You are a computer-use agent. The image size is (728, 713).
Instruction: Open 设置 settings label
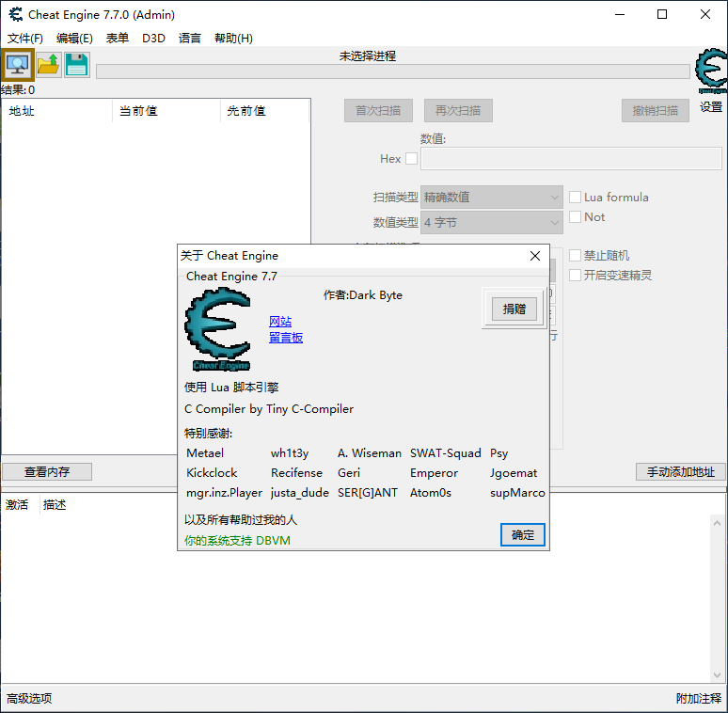pos(711,107)
